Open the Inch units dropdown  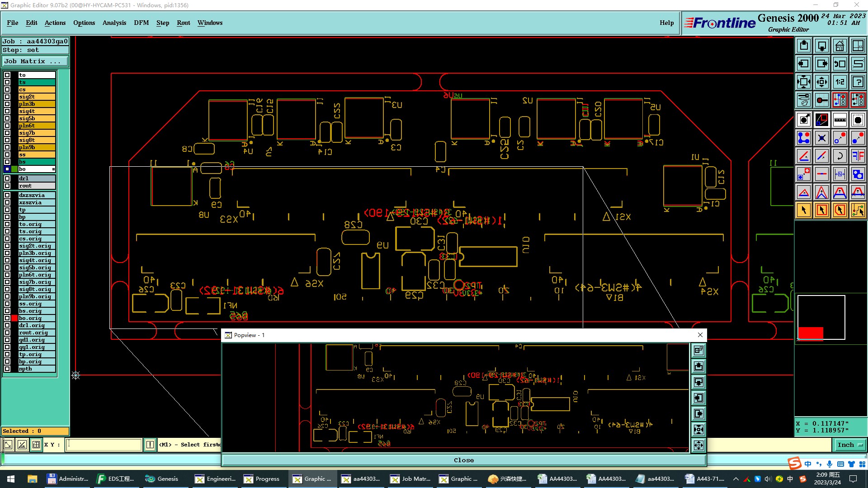(849, 445)
